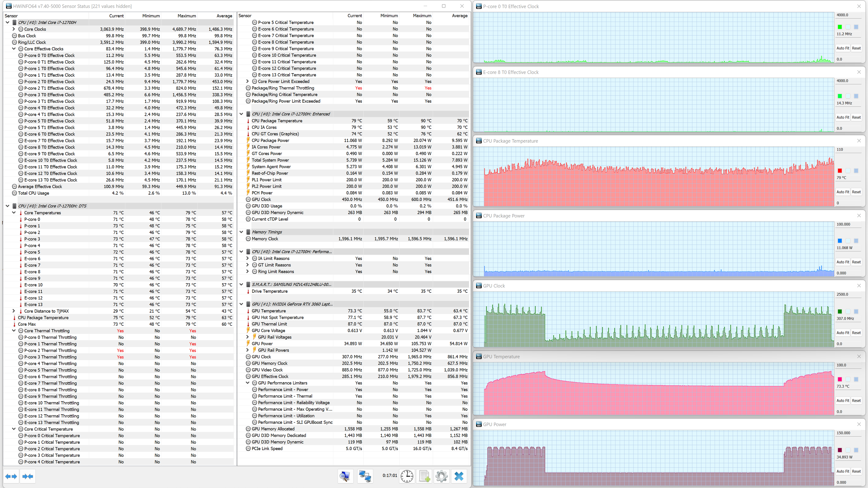Expand the GPU Rail Voltages node
The height and width of the screenshot is (488, 868).
coord(248,337)
